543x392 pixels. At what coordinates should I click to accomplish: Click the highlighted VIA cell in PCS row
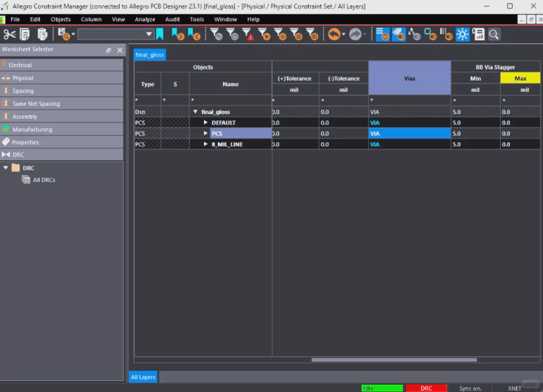pos(409,134)
